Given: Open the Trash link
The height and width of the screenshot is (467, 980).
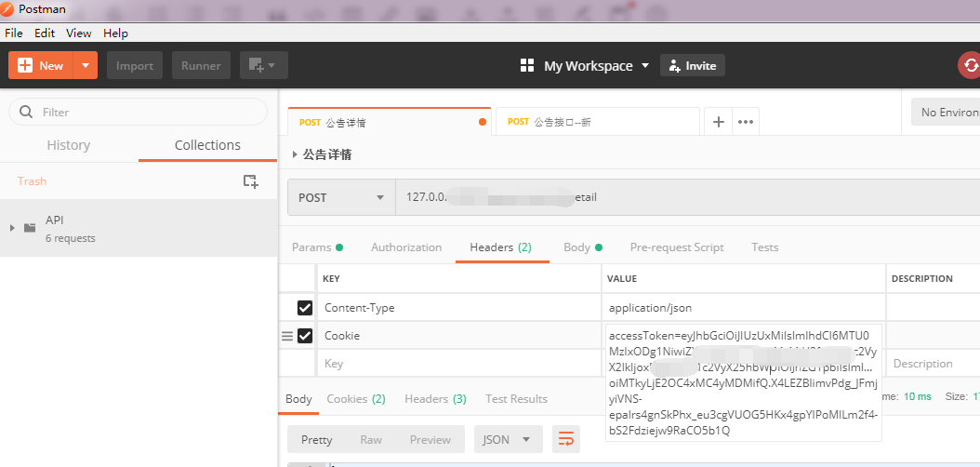Looking at the screenshot, I should tap(32, 181).
